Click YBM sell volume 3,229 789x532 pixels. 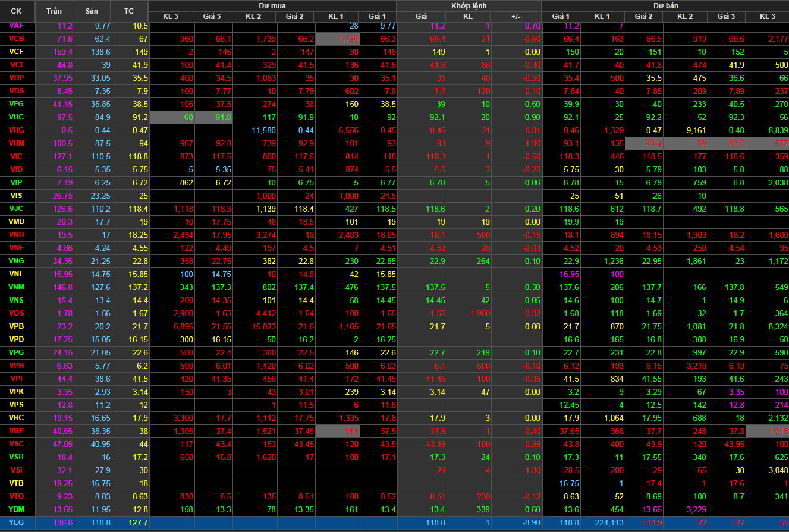click(695, 509)
